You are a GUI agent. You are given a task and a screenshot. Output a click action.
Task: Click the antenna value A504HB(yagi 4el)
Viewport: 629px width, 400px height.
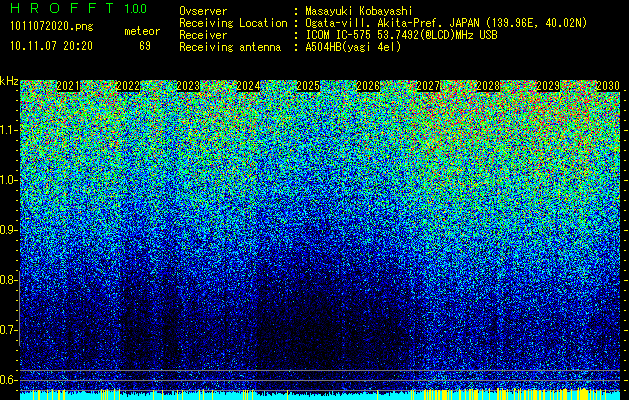pos(353,47)
